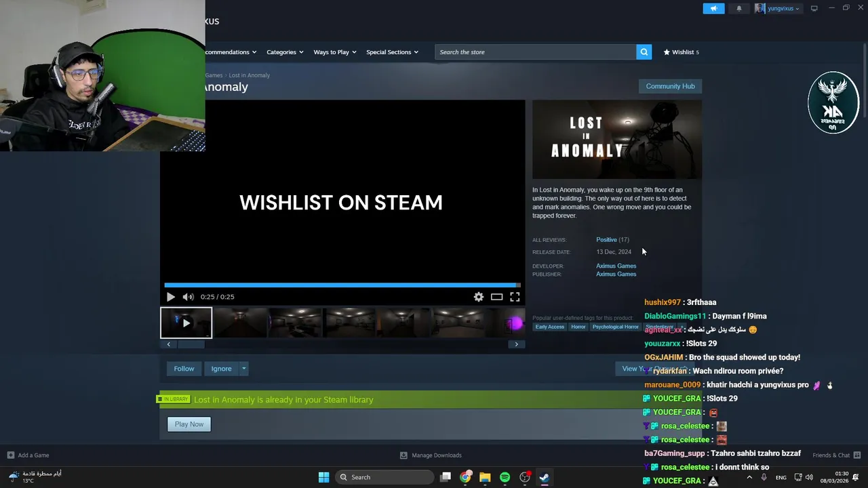Open video settings gear
The height and width of the screenshot is (488, 868).
(x=479, y=297)
